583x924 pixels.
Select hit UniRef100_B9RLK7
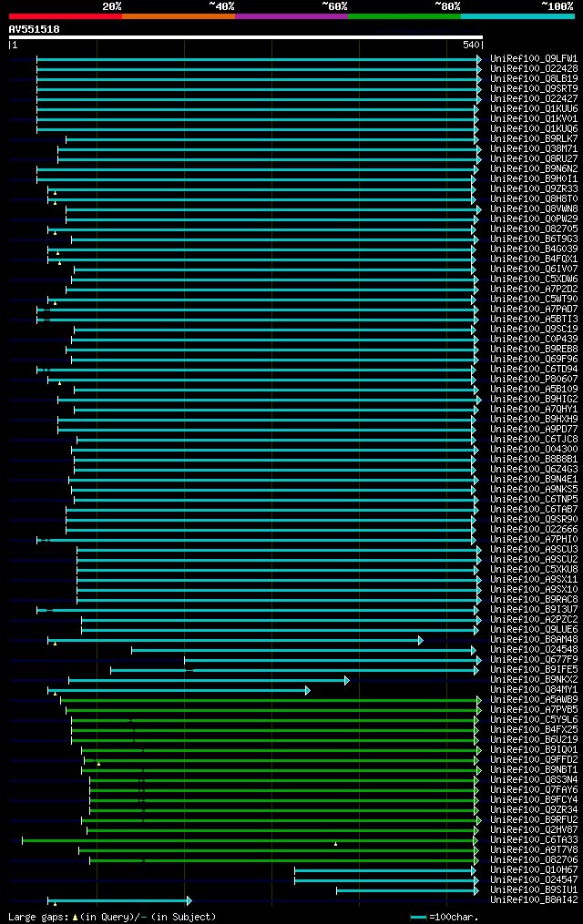pyautogui.click(x=534, y=139)
